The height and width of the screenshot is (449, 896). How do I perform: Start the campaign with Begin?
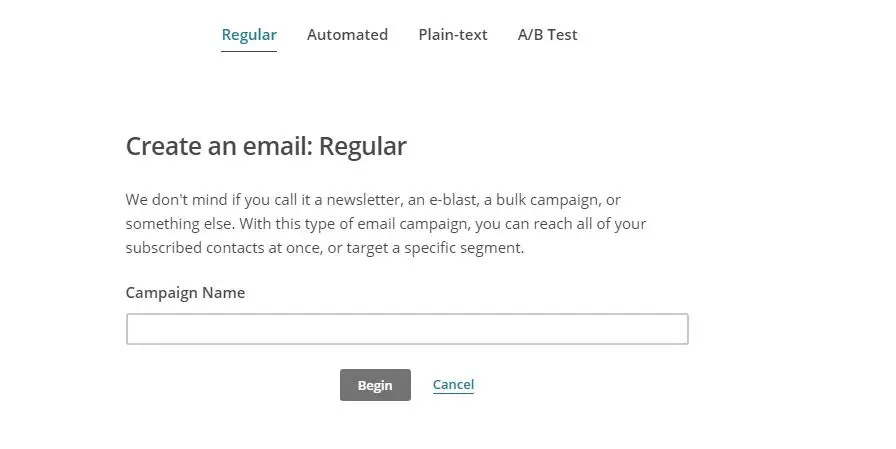click(375, 385)
